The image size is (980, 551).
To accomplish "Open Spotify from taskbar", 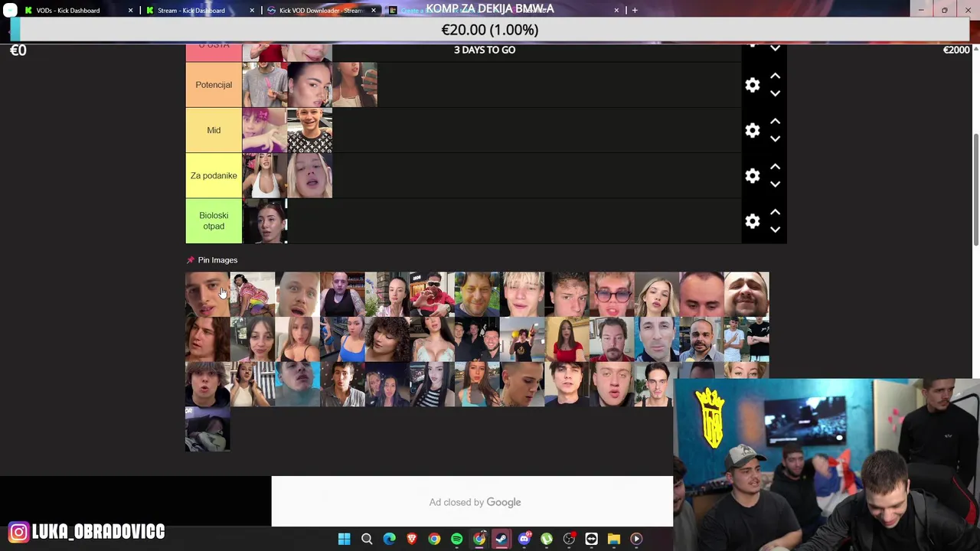I will point(456,539).
